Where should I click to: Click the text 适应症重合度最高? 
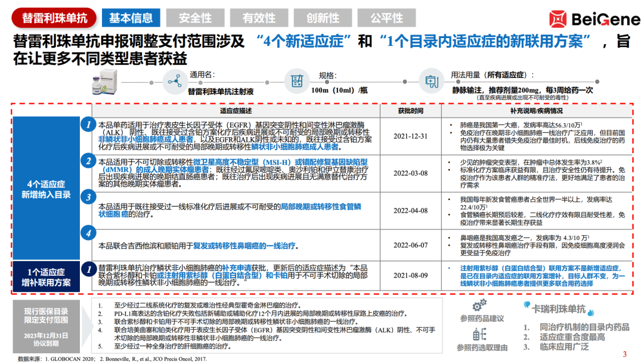pyautogui.click(x=572, y=337)
